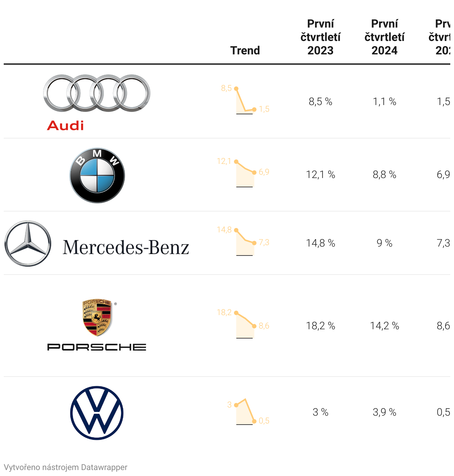Click the Mercedes-Benz star emblem

coord(28,243)
